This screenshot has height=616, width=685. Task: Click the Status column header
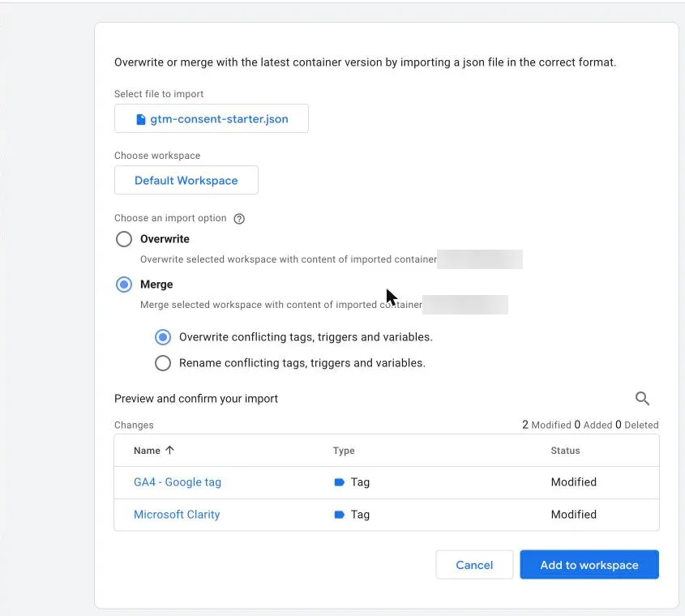point(565,451)
